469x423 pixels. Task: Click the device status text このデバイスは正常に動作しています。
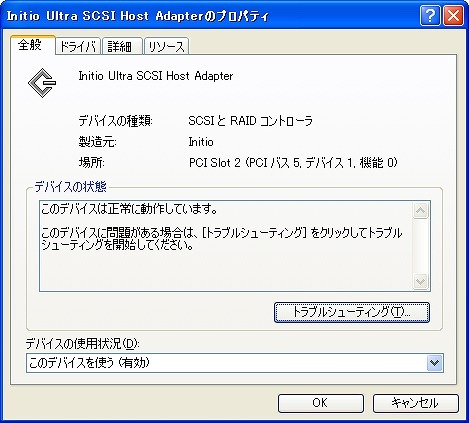(129, 209)
